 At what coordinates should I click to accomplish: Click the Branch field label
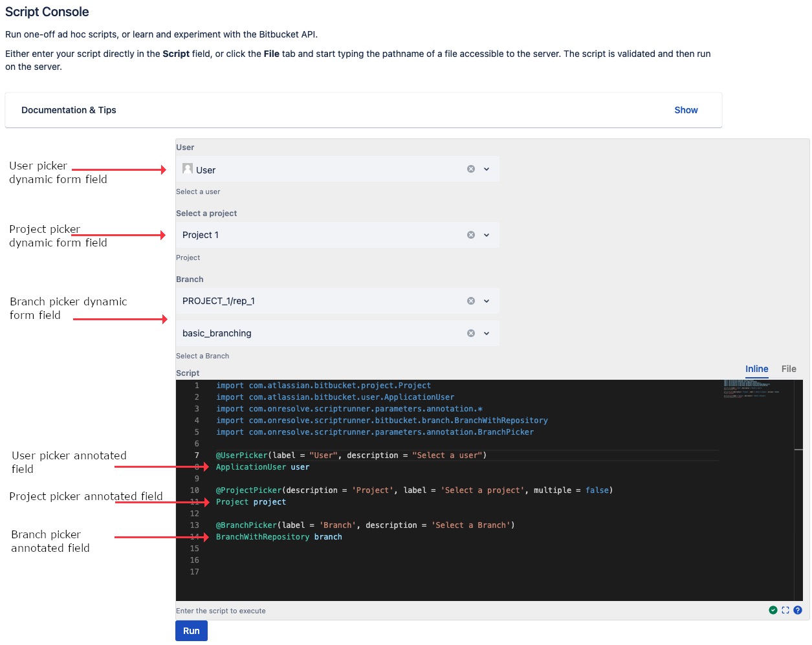coord(190,279)
